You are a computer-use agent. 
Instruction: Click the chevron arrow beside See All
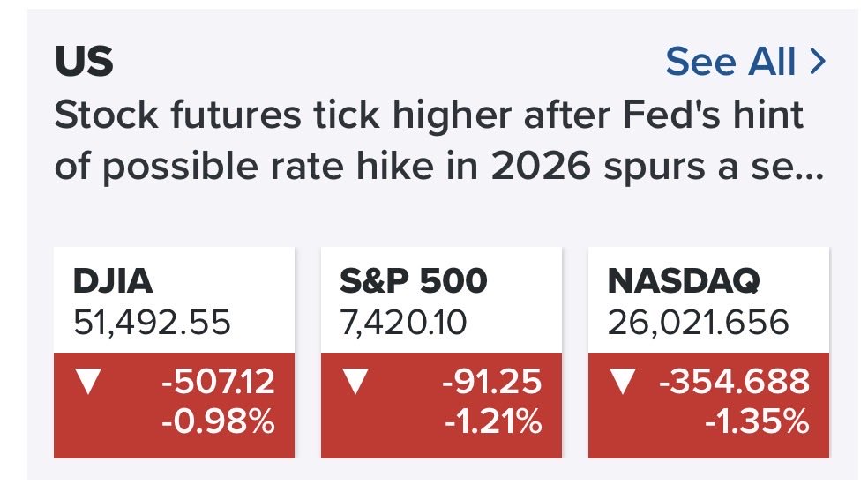point(818,61)
